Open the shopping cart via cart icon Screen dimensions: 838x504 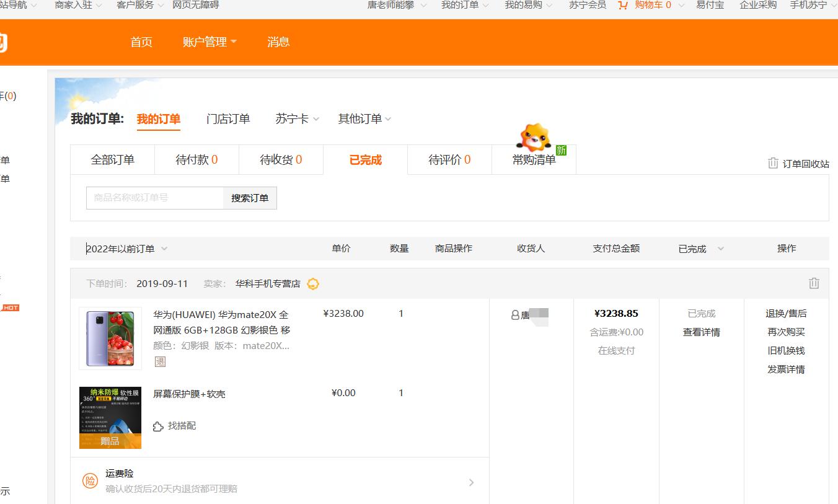(x=622, y=5)
